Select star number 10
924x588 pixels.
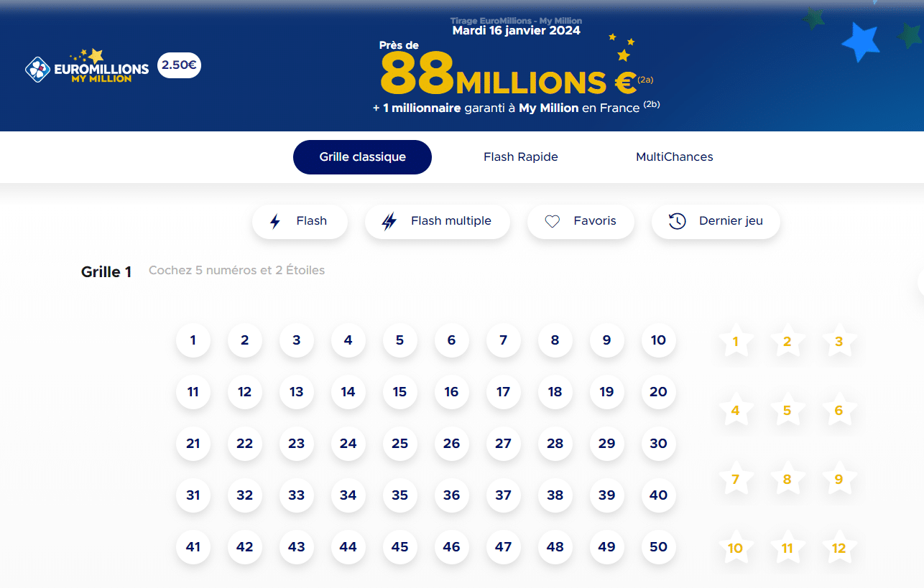[x=735, y=549]
